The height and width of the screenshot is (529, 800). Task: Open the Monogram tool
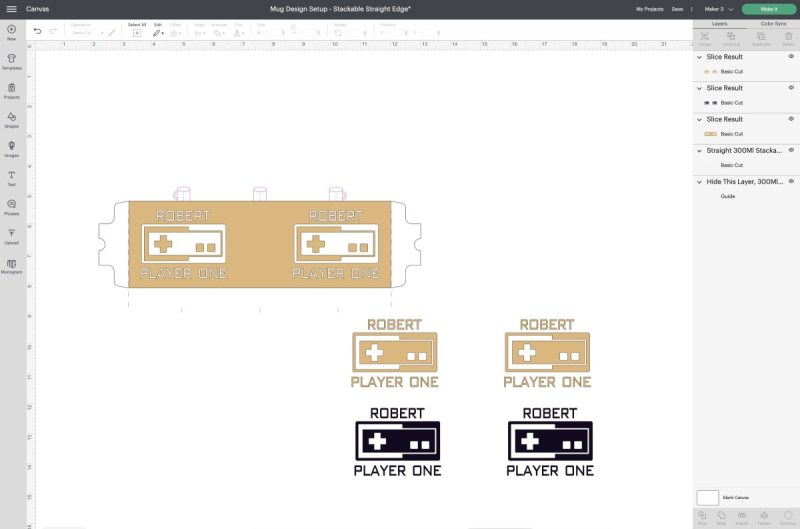(11, 266)
